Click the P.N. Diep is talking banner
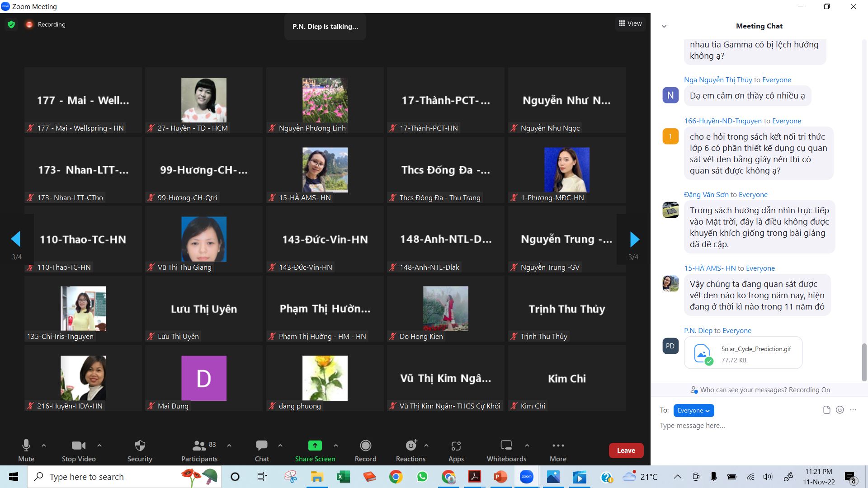 pos(325,27)
